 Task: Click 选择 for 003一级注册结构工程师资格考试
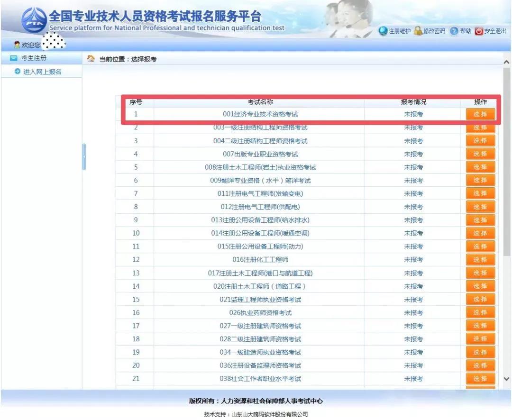point(480,128)
